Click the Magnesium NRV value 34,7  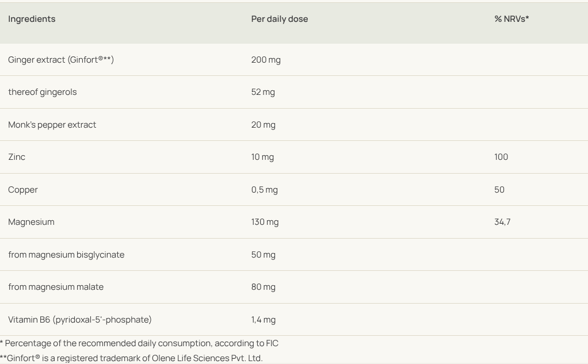502,222
